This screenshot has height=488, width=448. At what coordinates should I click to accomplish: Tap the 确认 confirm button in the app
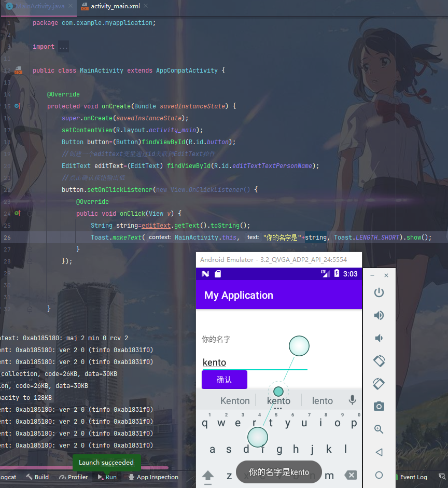pyautogui.click(x=225, y=380)
